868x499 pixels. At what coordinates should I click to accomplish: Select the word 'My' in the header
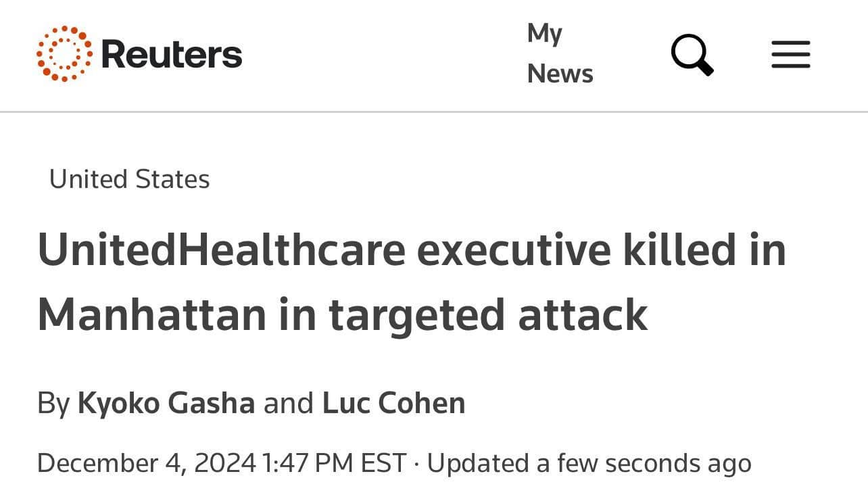tap(545, 34)
